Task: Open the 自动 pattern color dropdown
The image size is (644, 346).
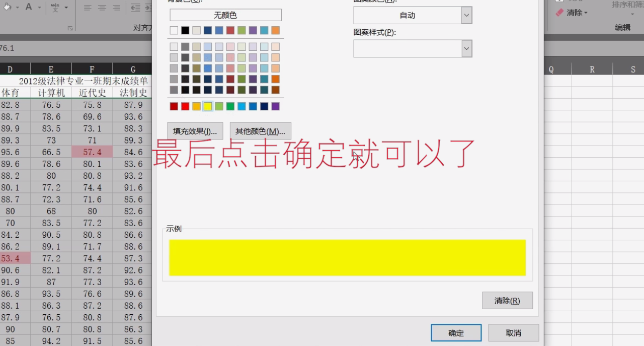Action: pos(466,15)
